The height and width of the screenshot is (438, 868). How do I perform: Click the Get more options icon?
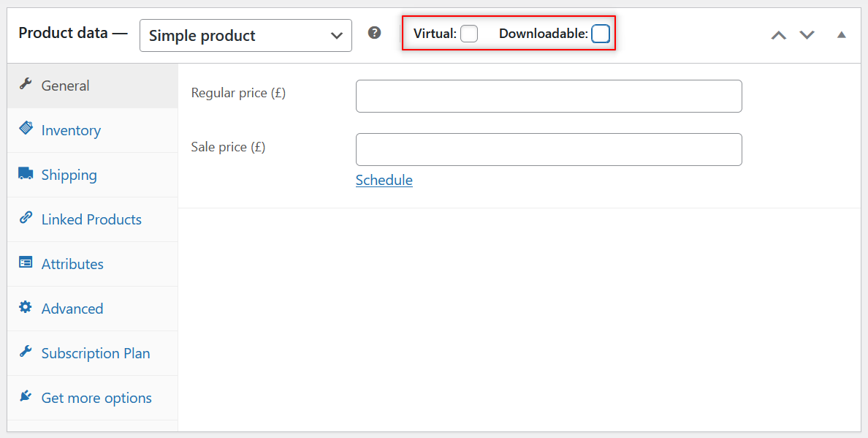click(x=26, y=396)
